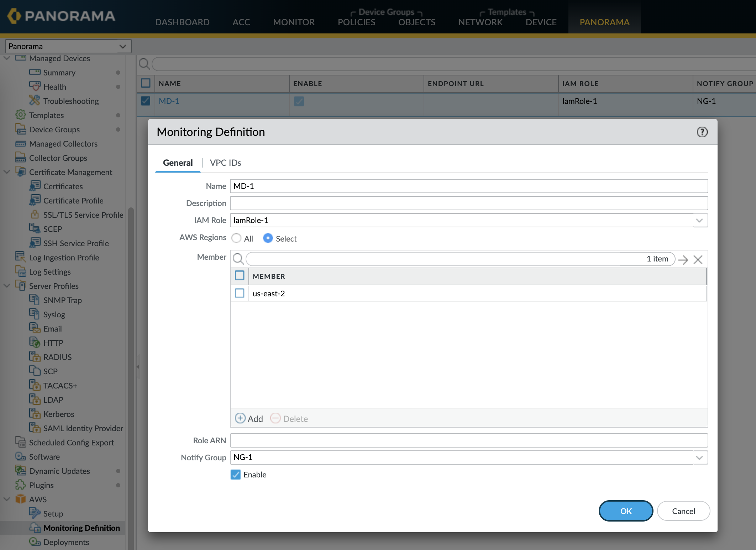Click the Plugins puzzle piece icon
Image resolution: width=756 pixels, height=550 pixels.
(20, 485)
